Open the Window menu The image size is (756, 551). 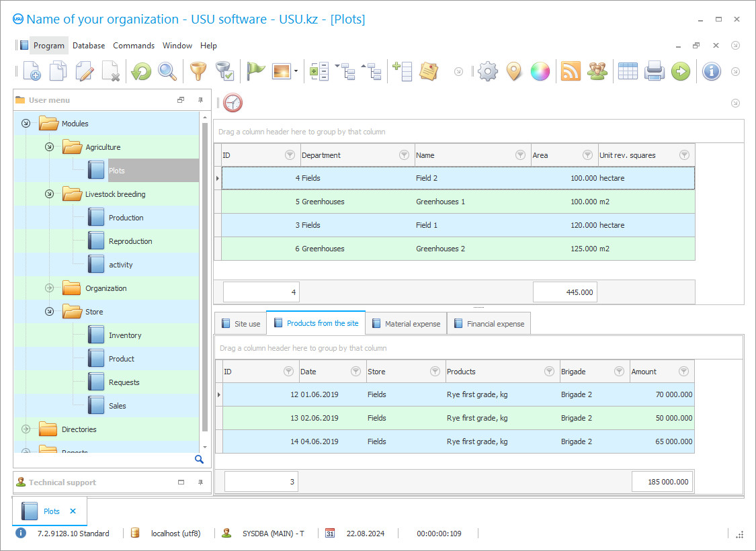tap(177, 45)
